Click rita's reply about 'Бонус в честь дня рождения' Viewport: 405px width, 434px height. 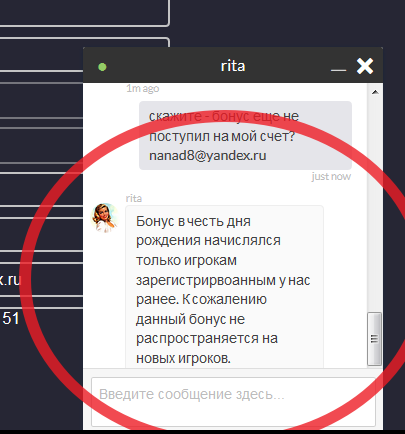point(224,287)
